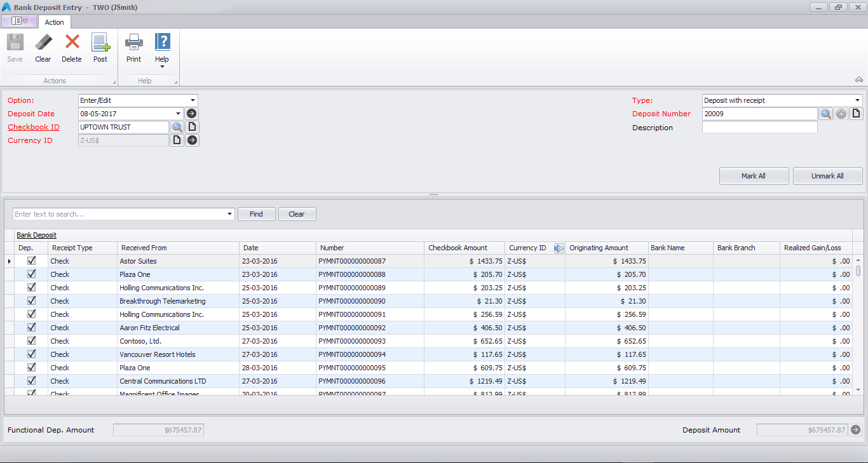Click Unmark All button
Image resolution: width=868 pixels, height=463 pixels.
point(827,176)
